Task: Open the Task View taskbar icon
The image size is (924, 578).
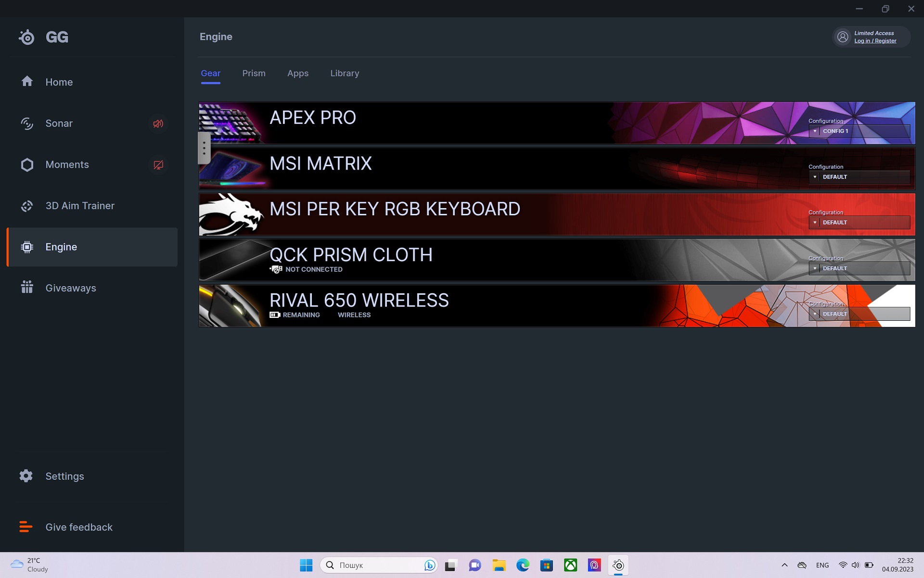Action: [450, 565]
